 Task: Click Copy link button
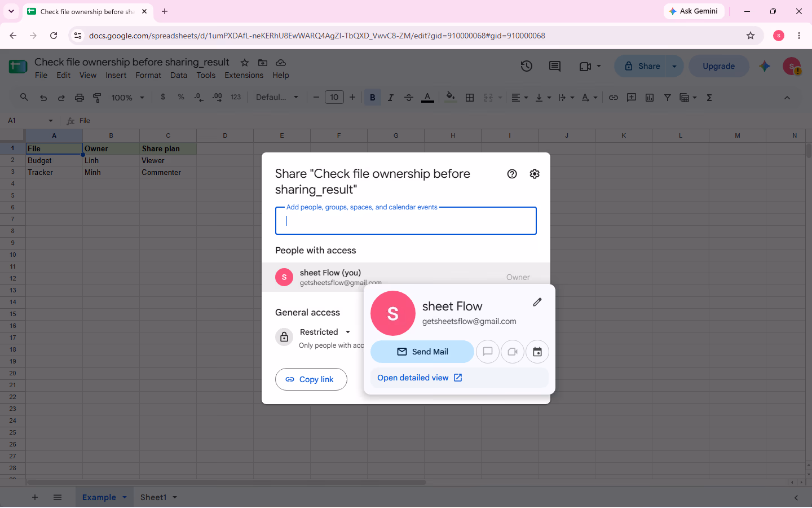[311, 379]
